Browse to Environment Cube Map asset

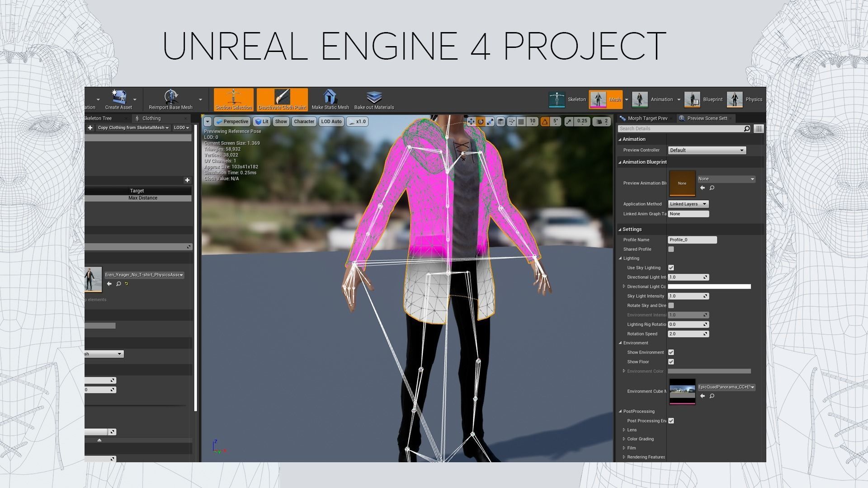tap(712, 396)
